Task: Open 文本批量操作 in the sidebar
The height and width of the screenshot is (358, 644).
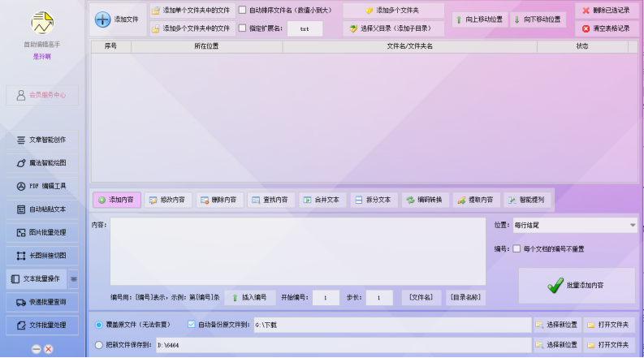Action: pos(37,278)
